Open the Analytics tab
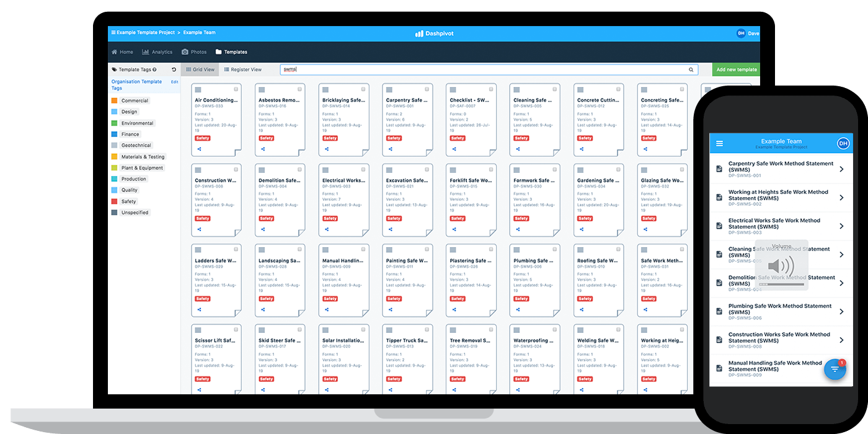868x434 pixels. 157,52
